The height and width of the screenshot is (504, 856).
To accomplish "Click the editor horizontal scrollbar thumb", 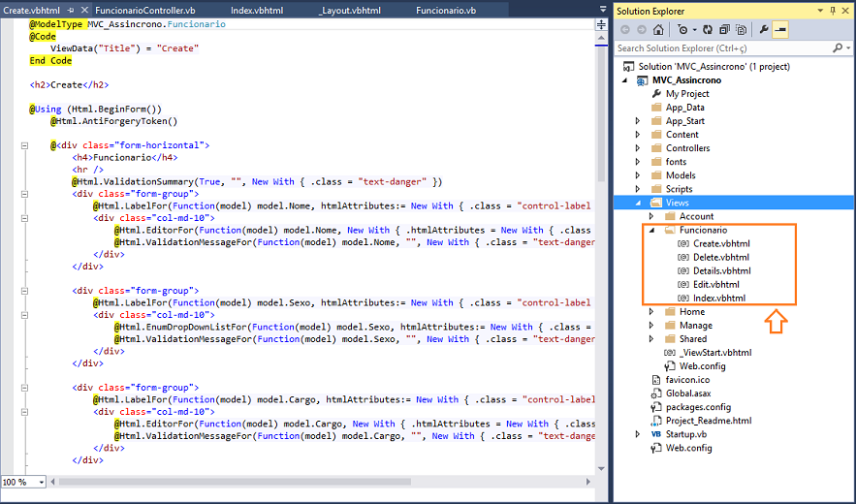I will [235, 482].
